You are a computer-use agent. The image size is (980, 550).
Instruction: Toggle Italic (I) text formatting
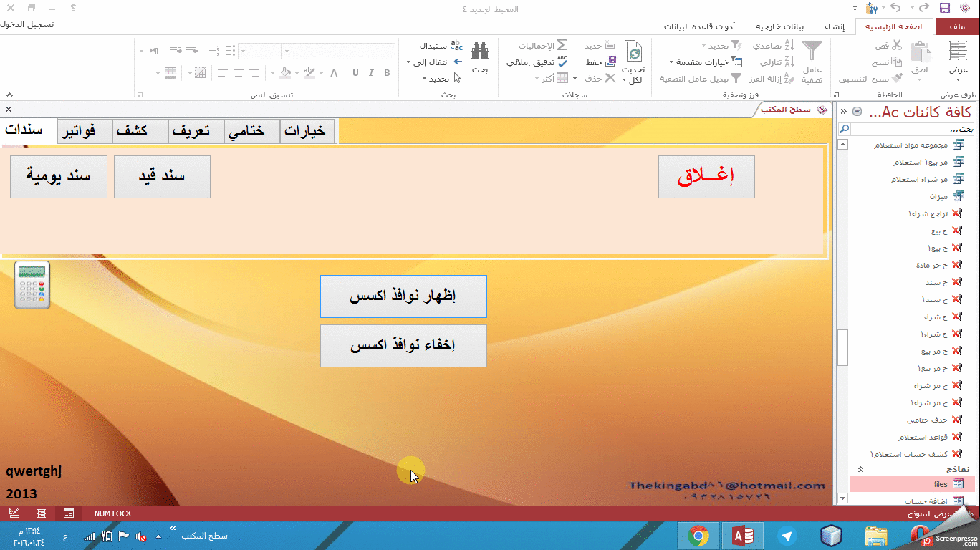click(x=372, y=73)
